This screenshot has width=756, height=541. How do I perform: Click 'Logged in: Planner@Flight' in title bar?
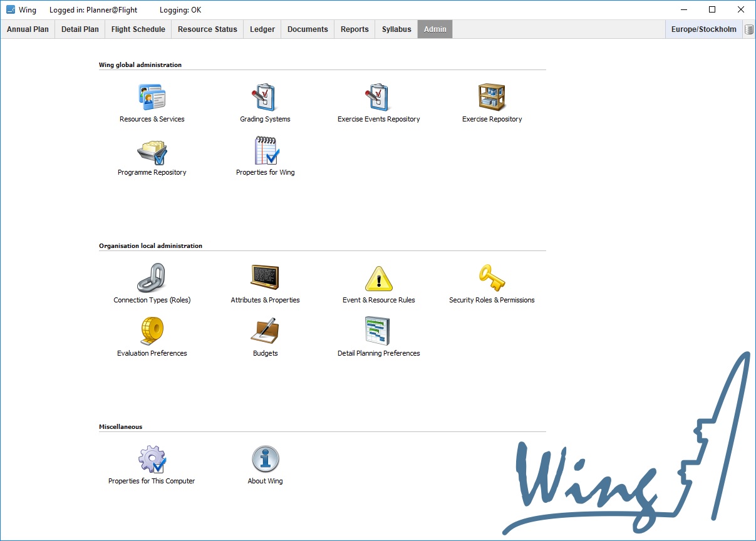point(93,10)
